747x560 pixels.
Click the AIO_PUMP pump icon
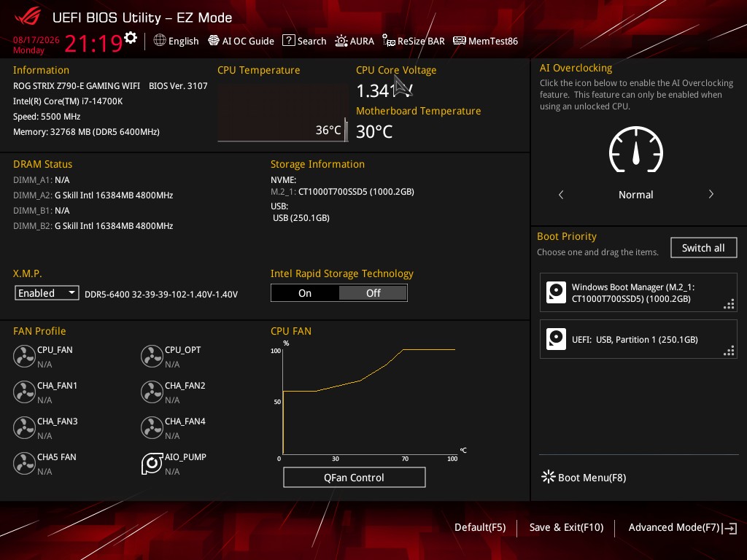tap(152, 464)
